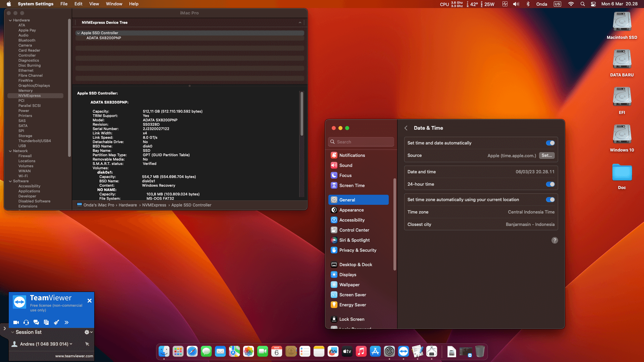644x362 pixels.
Task: Click the System Settings Search field
Action: (361, 142)
